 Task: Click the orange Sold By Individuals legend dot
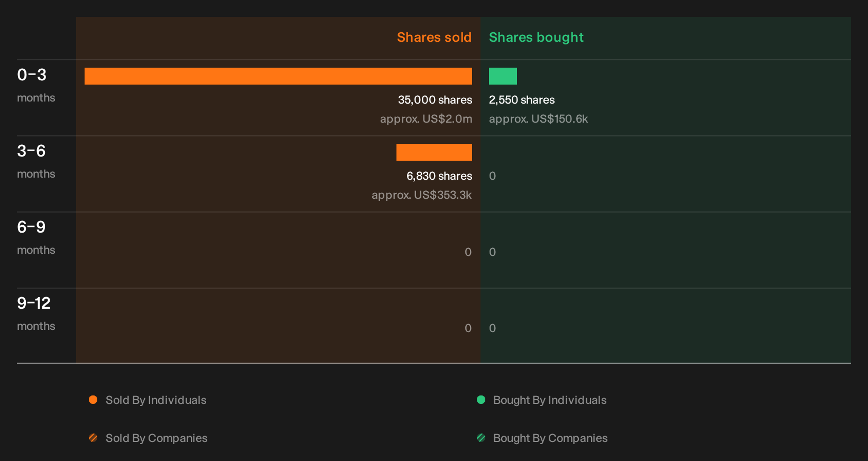tap(93, 400)
